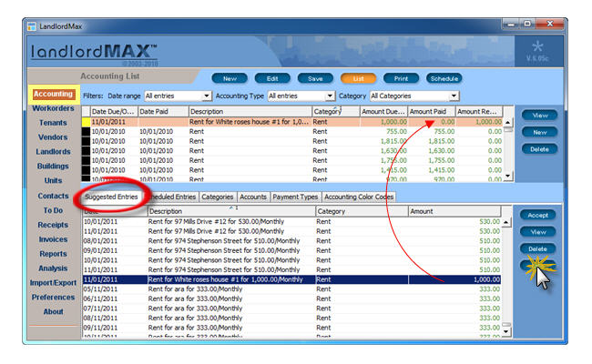Click the yellow color code of the 11/01/2011 row
This screenshot has width=592, height=364.
[x=87, y=122]
